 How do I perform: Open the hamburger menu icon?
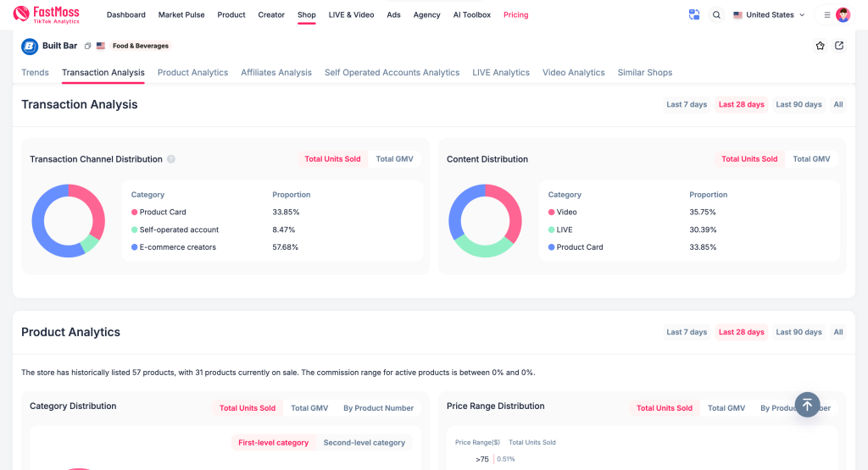(x=827, y=15)
